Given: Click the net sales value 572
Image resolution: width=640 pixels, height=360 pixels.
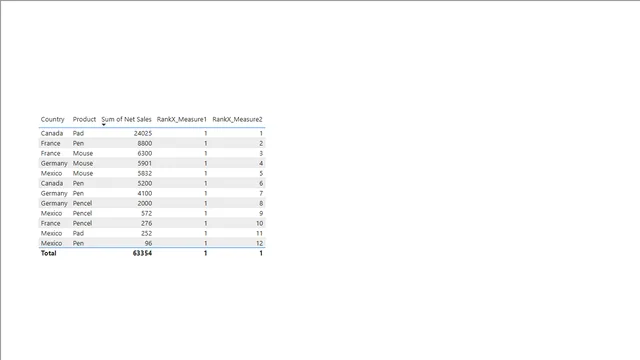Looking at the screenshot, I should tap(147, 213).
